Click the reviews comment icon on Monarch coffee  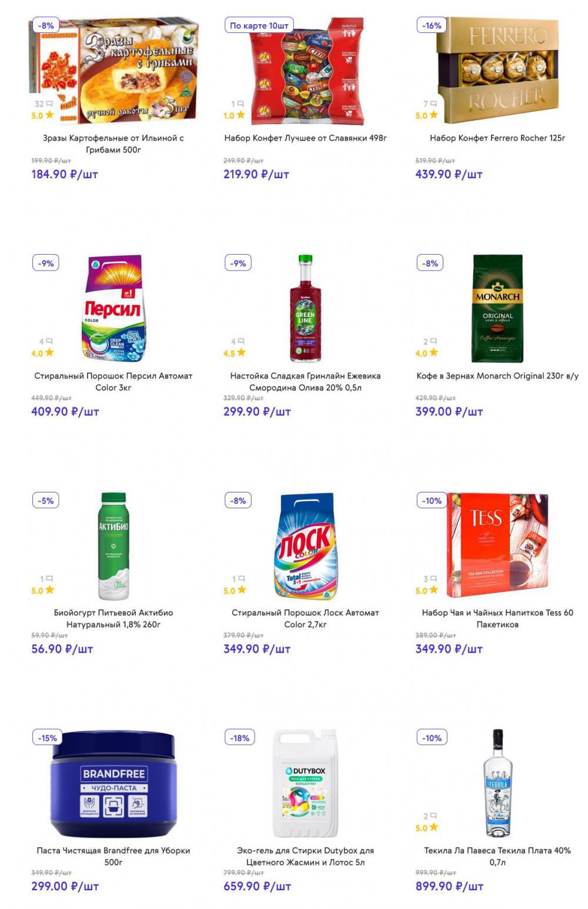point(434,341)
